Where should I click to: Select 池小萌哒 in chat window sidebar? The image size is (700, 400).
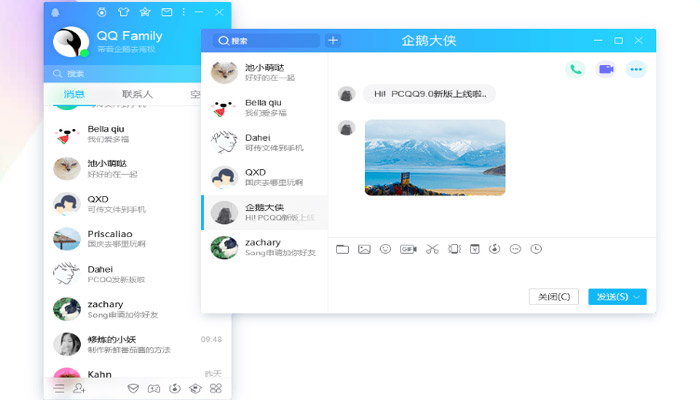tap(265, 72)
